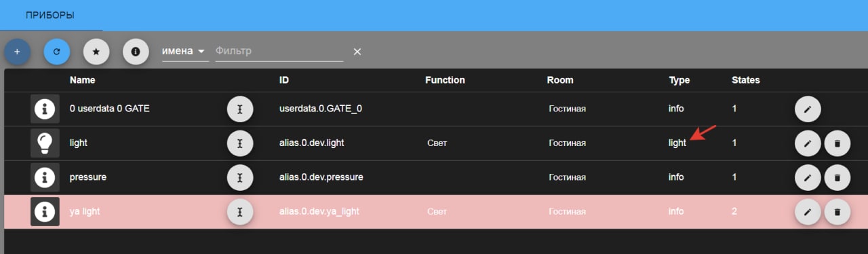
Task: Click rename button in ya light row
Action: [x=240, y=212]
